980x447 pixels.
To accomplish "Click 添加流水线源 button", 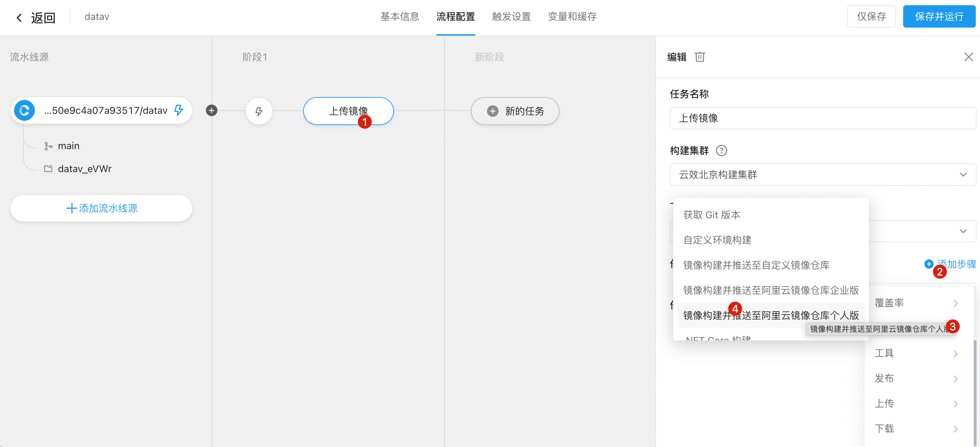I will (x=101, y=208).
